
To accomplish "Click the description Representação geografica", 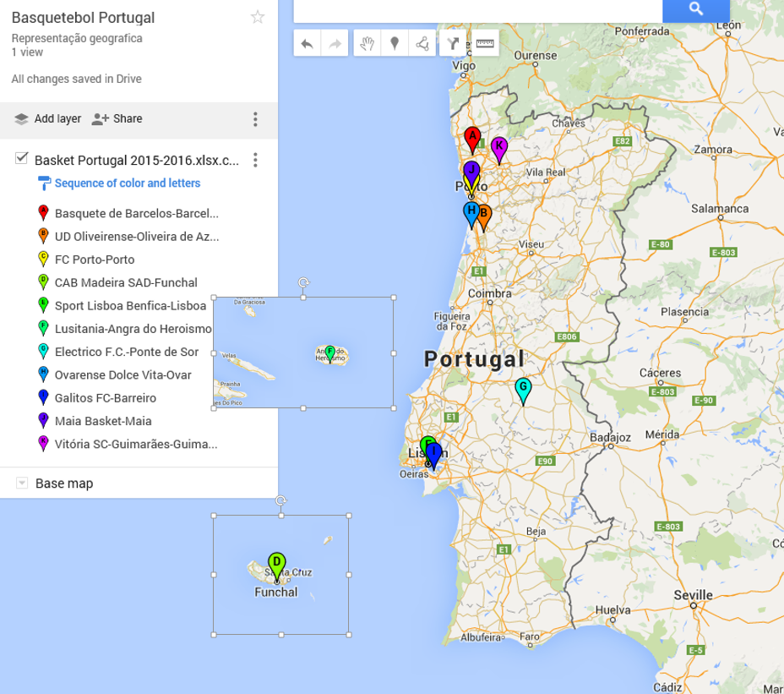I will [77, 39].
